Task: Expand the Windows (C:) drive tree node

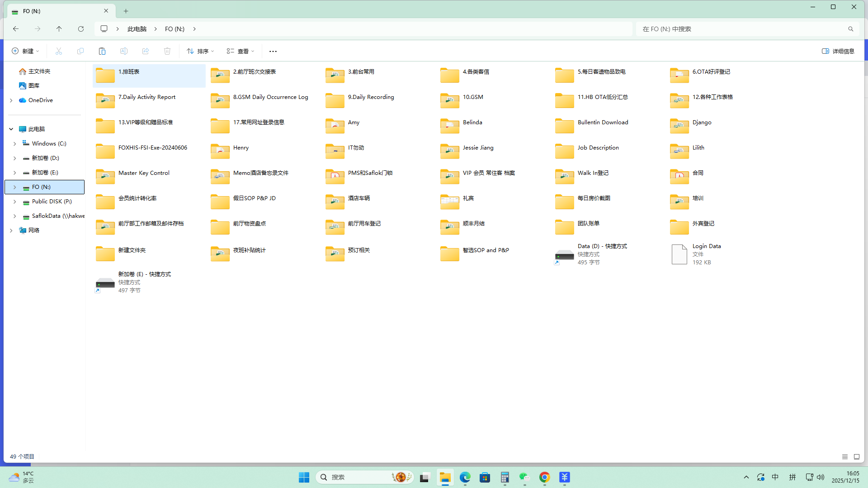Action: (14, 144)
